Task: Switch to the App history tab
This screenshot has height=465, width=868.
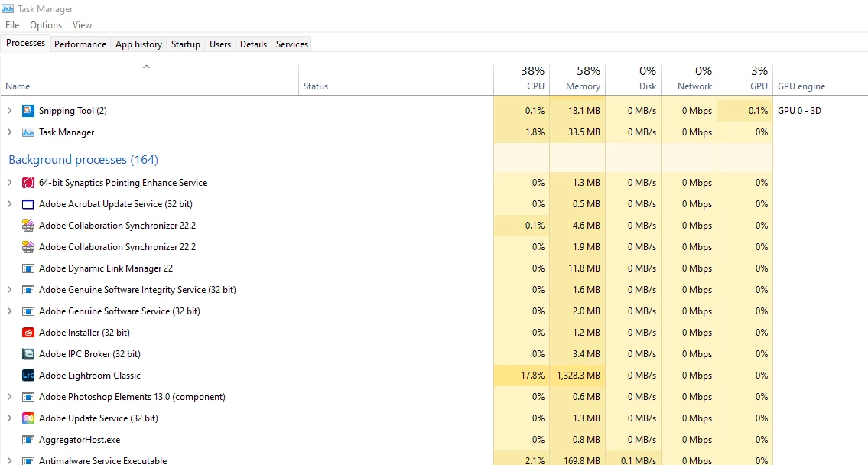Action: (139, 44)
